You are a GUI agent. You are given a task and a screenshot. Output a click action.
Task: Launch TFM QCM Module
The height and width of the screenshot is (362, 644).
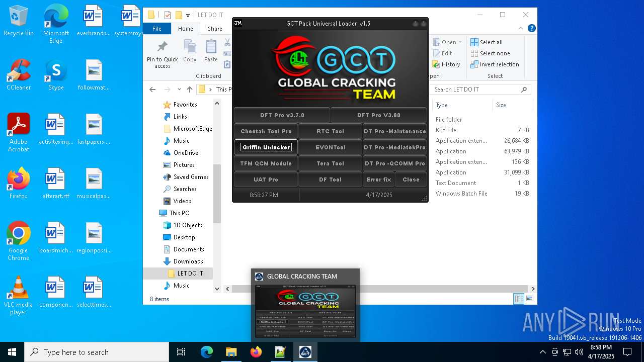click(266, 163)
